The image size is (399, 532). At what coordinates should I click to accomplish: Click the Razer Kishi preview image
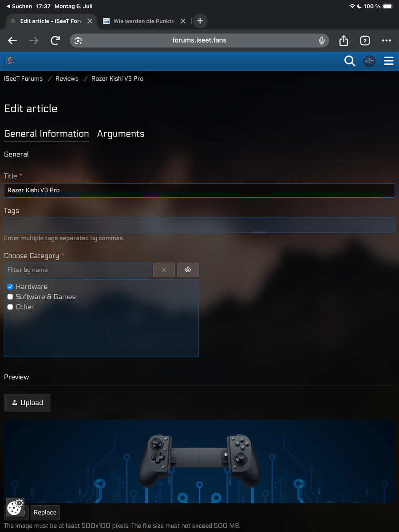(199, 461)
